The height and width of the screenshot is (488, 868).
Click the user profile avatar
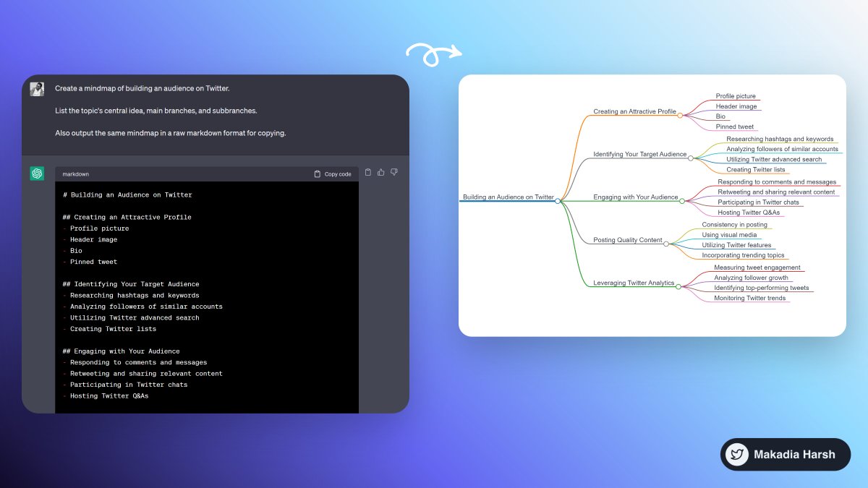(x=37, y=89)
